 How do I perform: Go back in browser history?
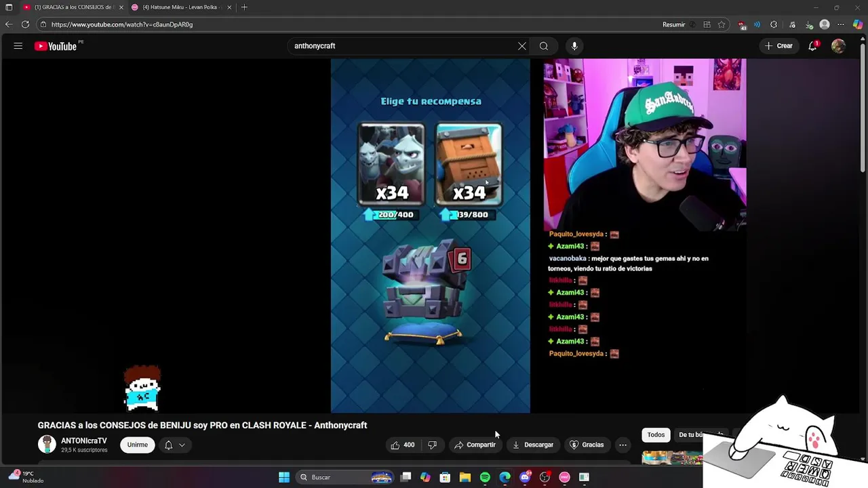9,24
